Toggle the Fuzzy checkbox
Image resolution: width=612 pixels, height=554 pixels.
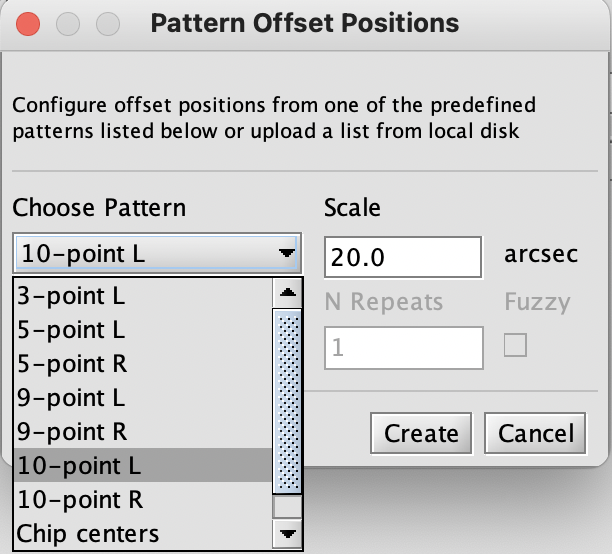(x=515, y=345)
